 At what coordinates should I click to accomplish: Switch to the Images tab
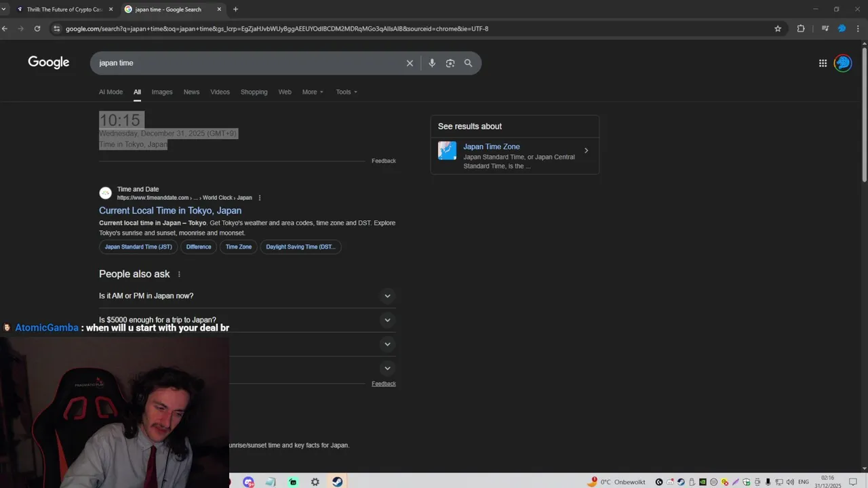coord(162,92)
